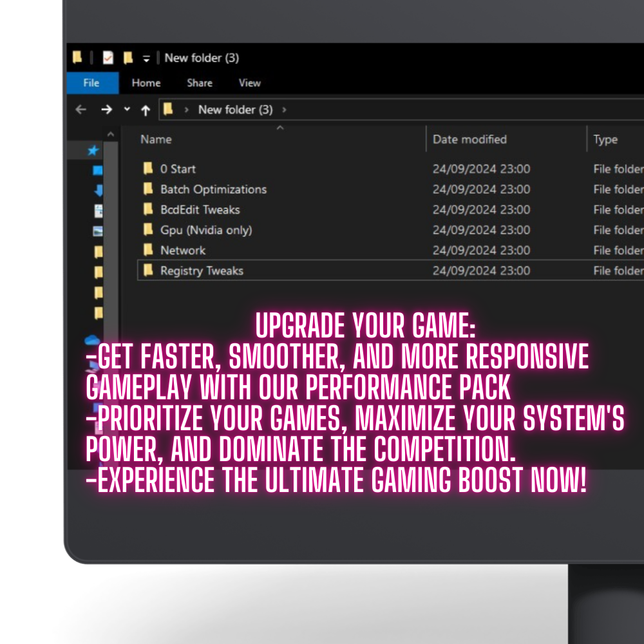644x644 pixels.
Task: Click the File folder type of Registry Tweaks
Action: (x=618, y=270)
